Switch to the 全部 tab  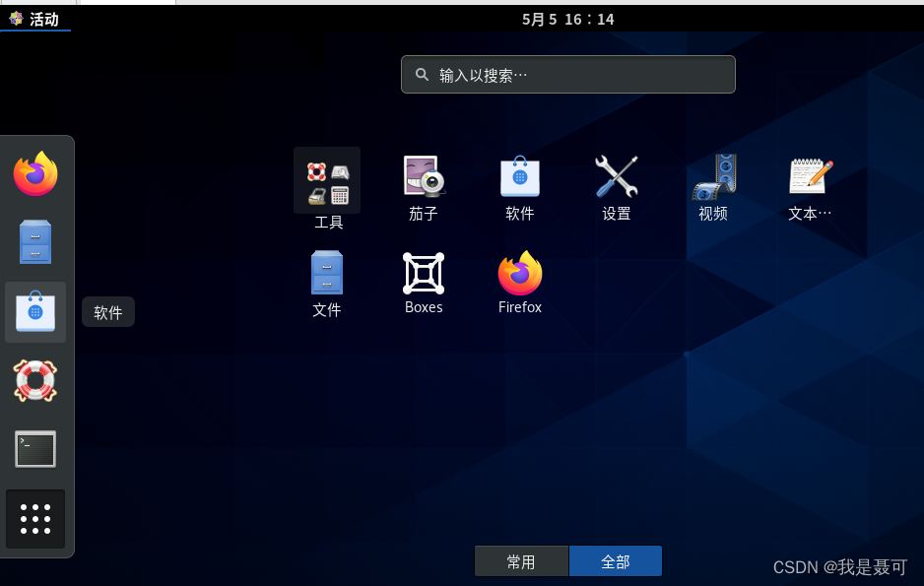tap(616, 561)
